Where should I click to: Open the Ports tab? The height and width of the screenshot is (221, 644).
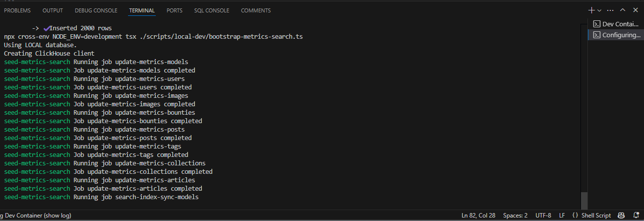174,10
